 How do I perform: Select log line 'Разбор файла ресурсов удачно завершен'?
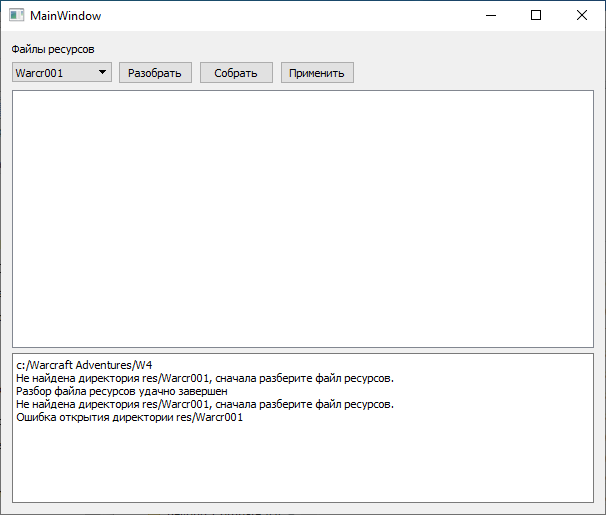click(x=122, y=391)
